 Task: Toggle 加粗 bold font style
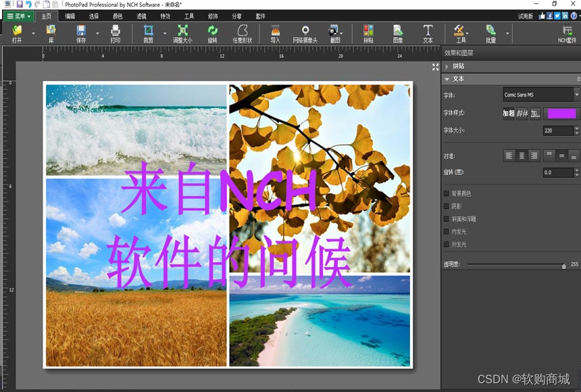pyautogui.click(x=509, y=113)
